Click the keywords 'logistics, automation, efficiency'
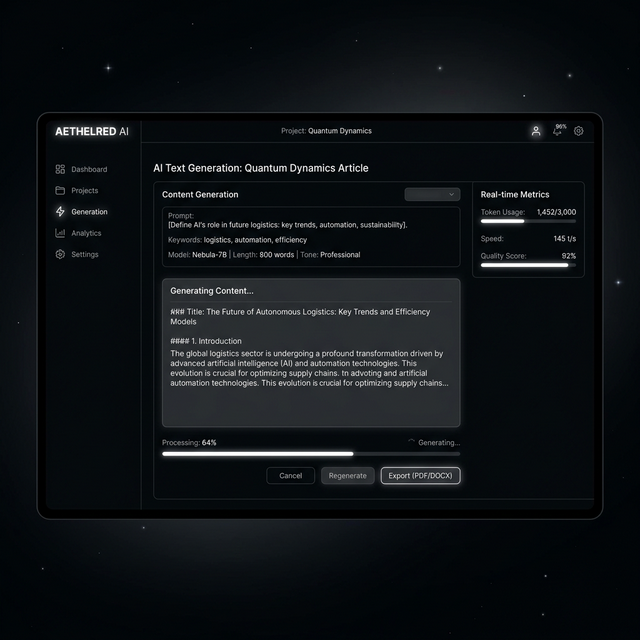The height and width of the screenshot is (640, 640). pyautogui.click(x=255, y=240)
